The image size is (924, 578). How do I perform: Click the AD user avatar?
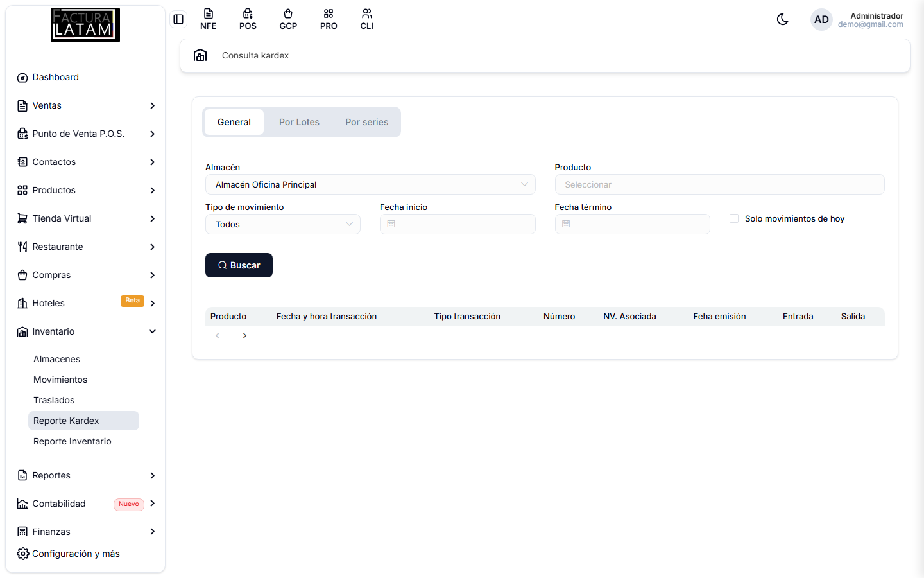click(x=821, y=19)
